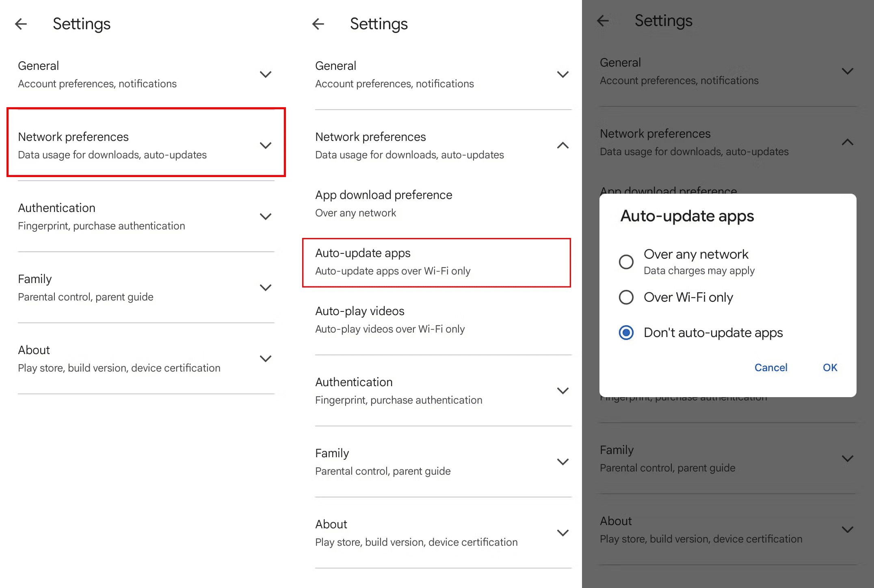The width and height of the screenshot is (874, 588).
Task: Choose the "Over Wi-Fi only" radio option
Action: [626, 297]
